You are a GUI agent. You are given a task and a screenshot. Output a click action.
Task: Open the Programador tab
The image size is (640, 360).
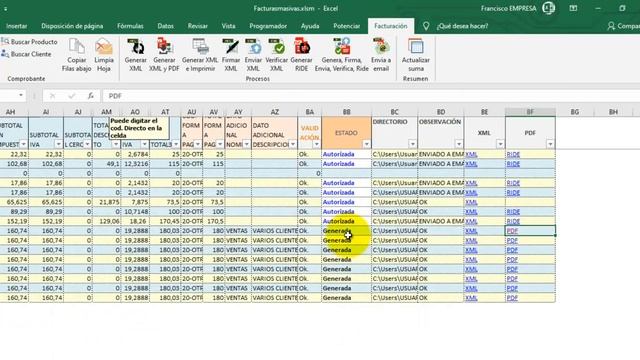pos(268,26)
